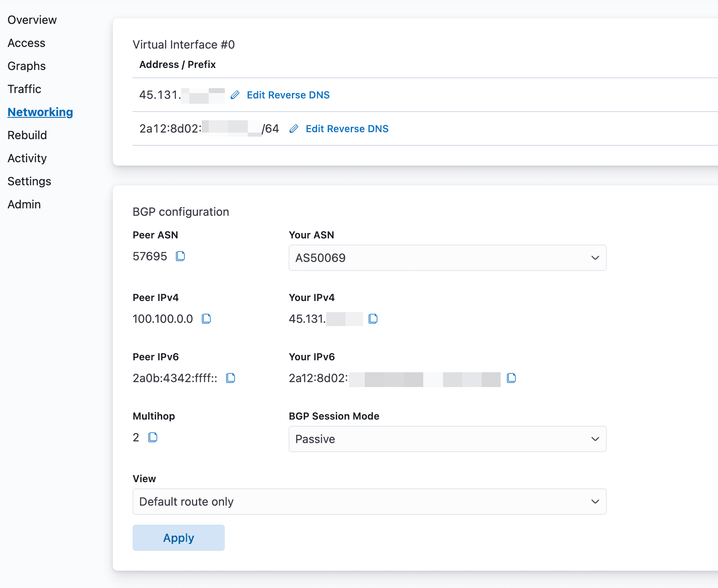Go to the Admin section
The width and height of the screenshot is (718, 588).
pyautogui.click(x=24, y=204)
